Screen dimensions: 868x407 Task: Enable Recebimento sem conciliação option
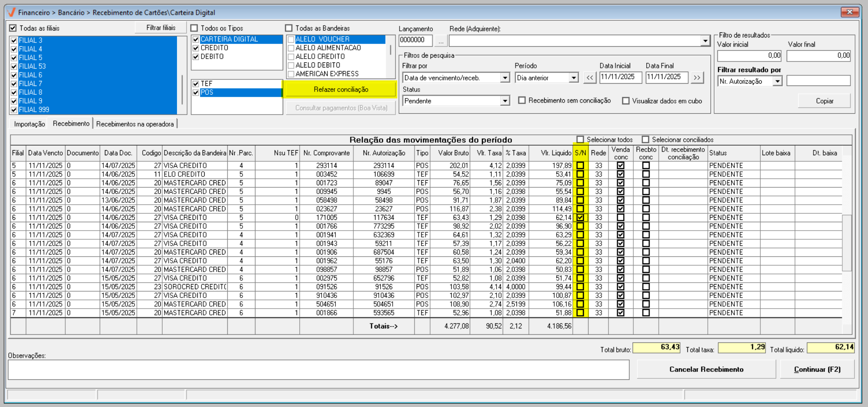pos(522,101)
